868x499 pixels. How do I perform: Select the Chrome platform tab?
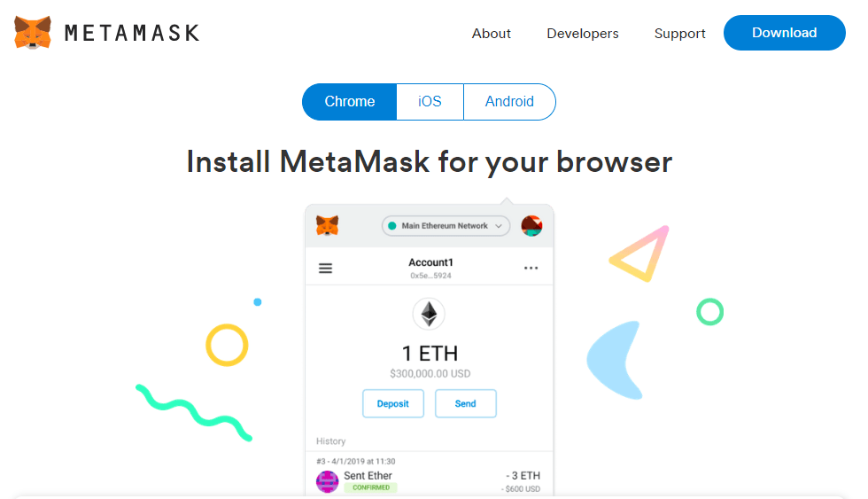[349, 102]
